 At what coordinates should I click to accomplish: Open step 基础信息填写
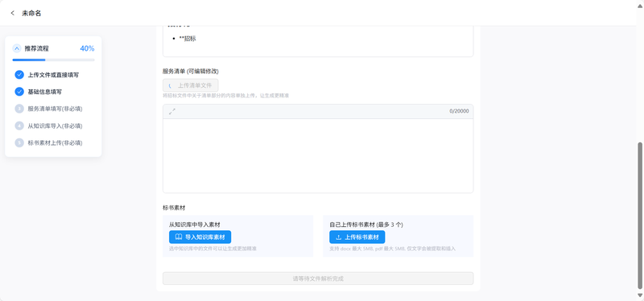[x=45, y=92]
